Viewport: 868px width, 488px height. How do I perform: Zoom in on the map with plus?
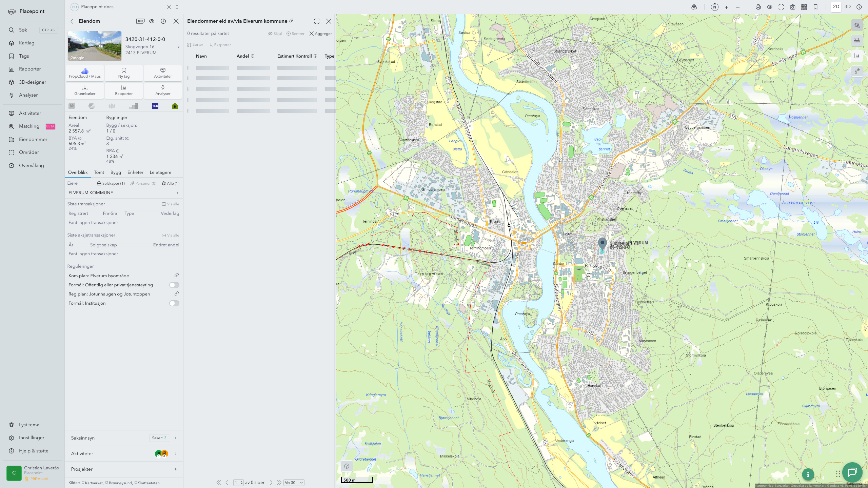click(x=726, y=7)
